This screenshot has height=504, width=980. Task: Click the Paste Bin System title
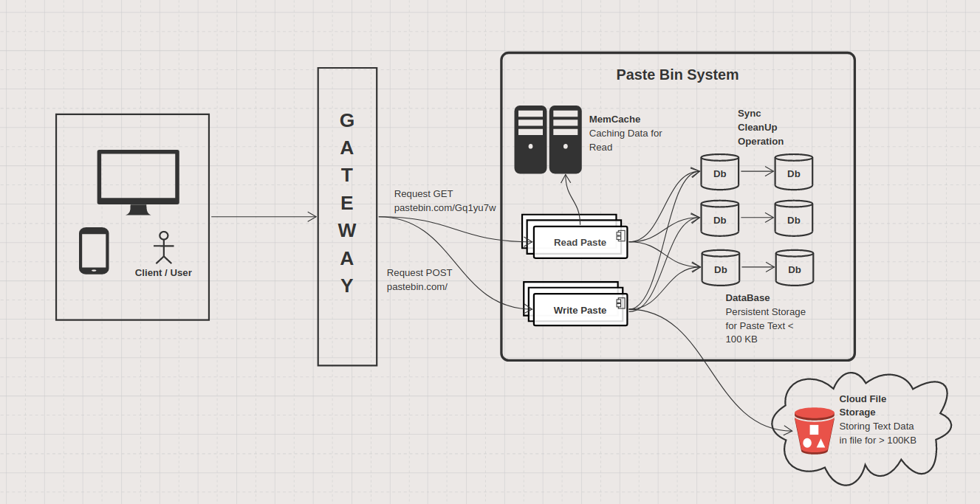tap(677, 75)
